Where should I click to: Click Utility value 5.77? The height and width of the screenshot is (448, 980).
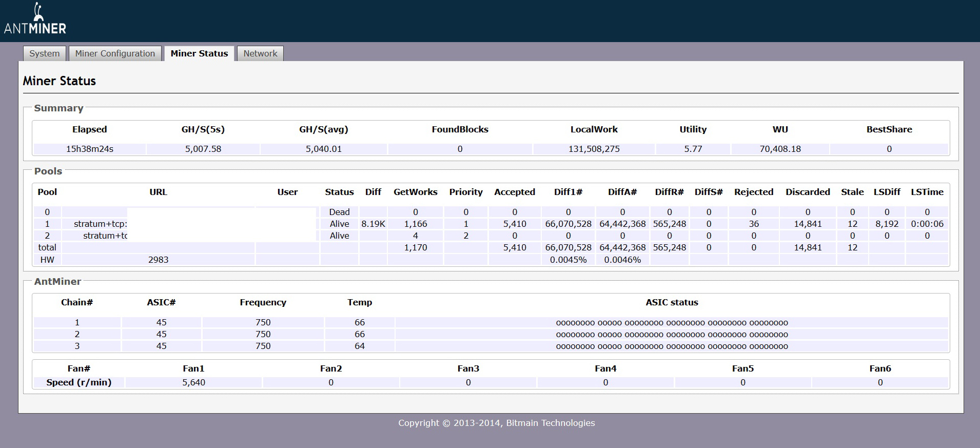pyautogui.click(x=693, y=149)
